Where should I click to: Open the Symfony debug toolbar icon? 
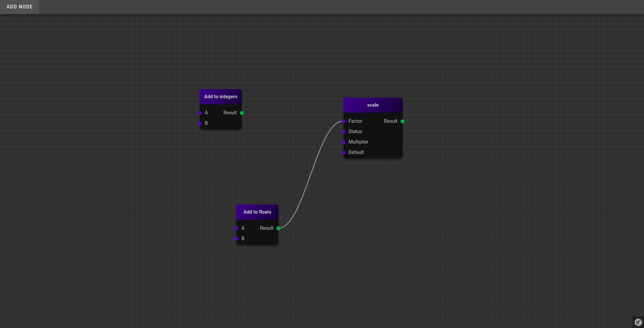pos(638,322)
